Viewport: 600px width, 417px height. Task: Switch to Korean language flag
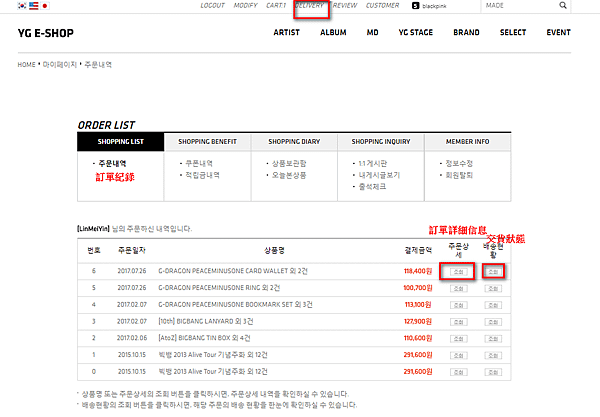(x=22, y=6)
